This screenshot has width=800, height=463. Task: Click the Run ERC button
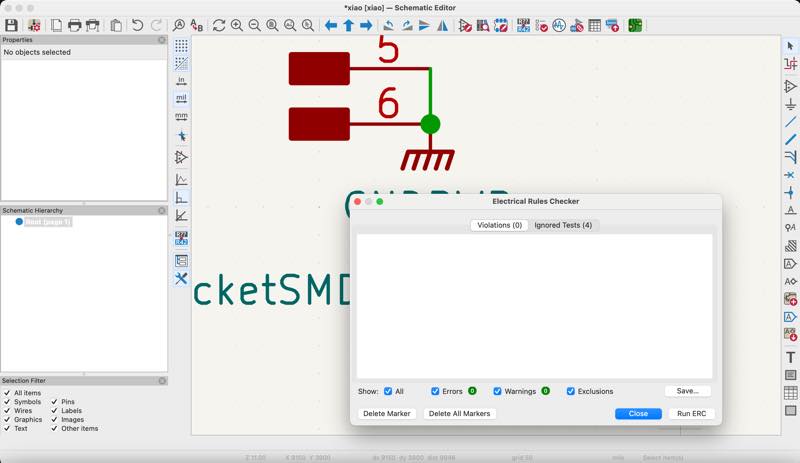click(691, 413)
